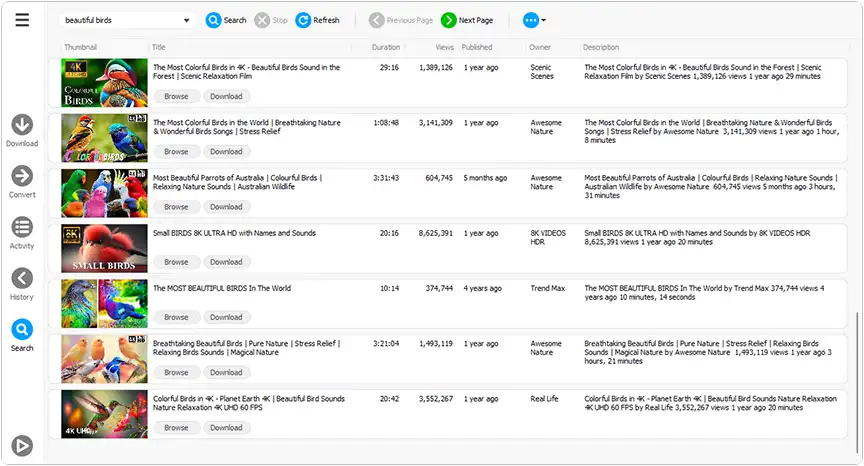Browse 'Small BIRDS 8K ULTRA HD' video
Screen dimensions: 864x466
[x=176, y=262]
